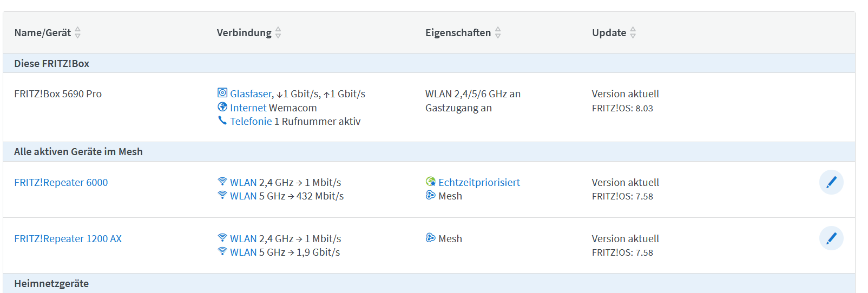Sort table by Update column

633,33
